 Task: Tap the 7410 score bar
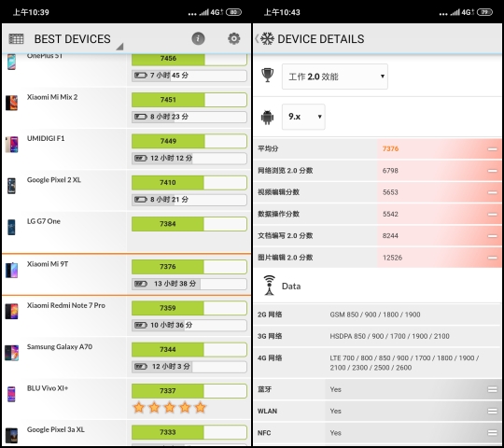point(189,183)
